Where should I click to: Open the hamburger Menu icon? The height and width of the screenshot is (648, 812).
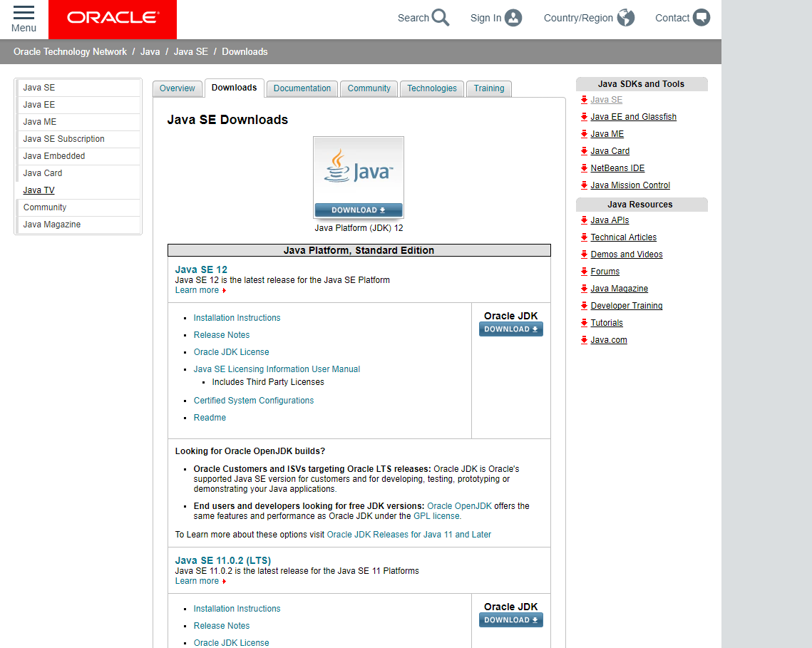pyautogui.click(x=24, y=12)
